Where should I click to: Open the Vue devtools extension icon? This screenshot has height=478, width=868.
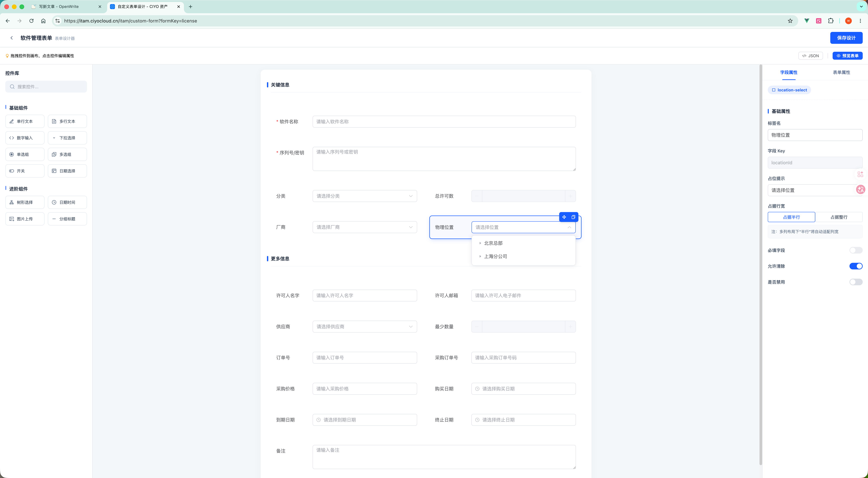807,21
